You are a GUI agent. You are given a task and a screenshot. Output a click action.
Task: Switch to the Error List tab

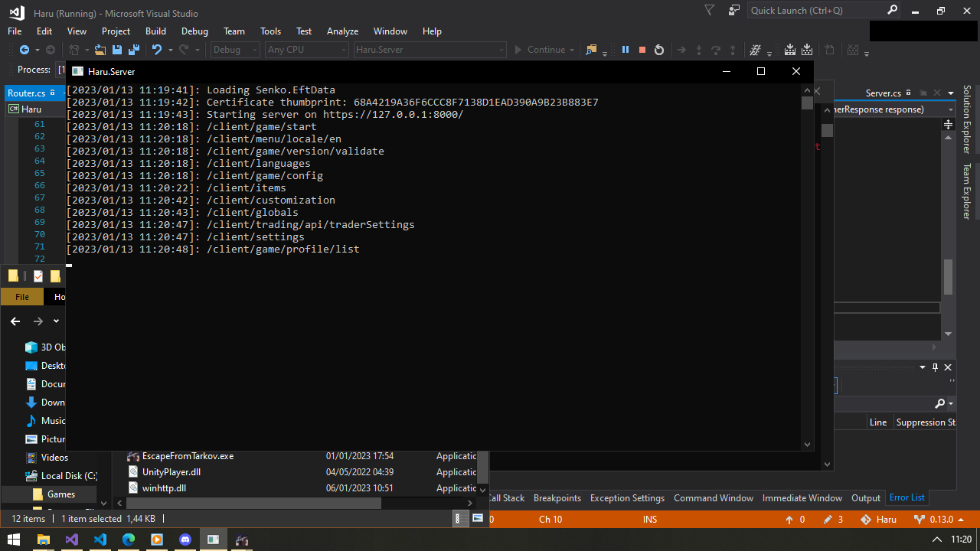coord(906,497)
